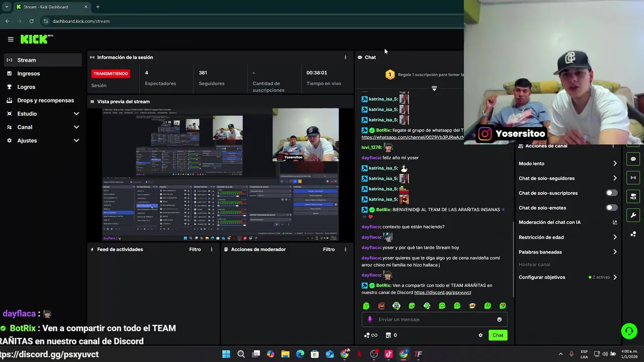The image size is (644, 362).
Task: Select the red angry emote
Action: (381, 306)
